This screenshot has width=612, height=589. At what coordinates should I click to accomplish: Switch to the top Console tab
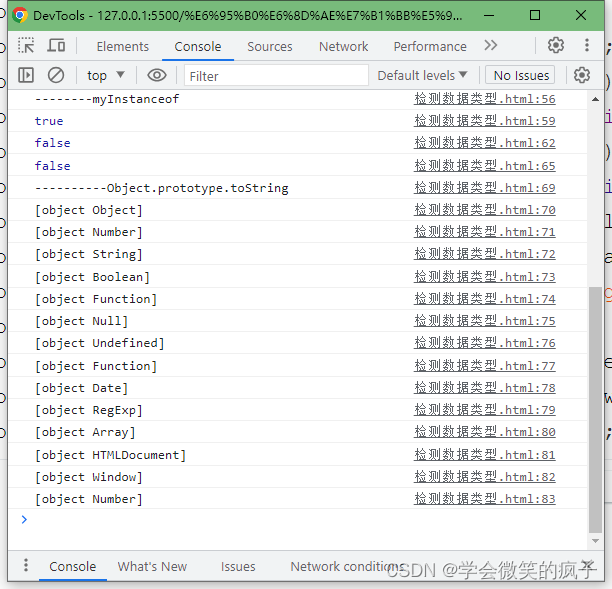click(197, 46)
